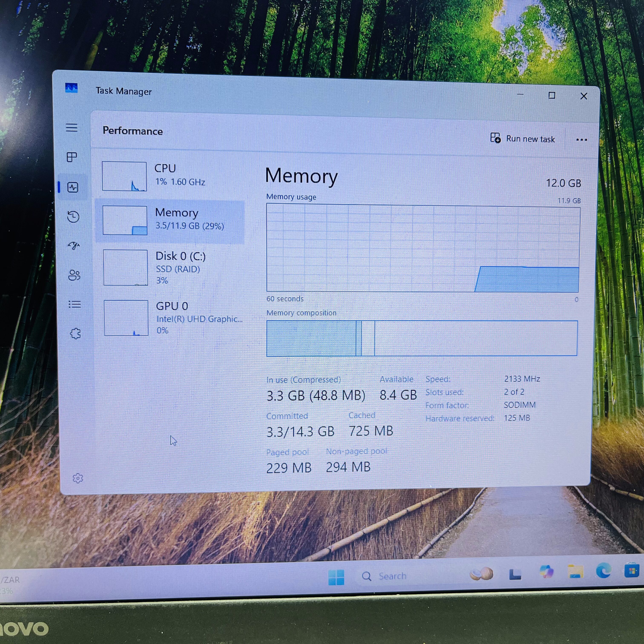Open Microsoft Store from taskbar
The width and height of the screenshot is (644, 644).
coord(632,571)
